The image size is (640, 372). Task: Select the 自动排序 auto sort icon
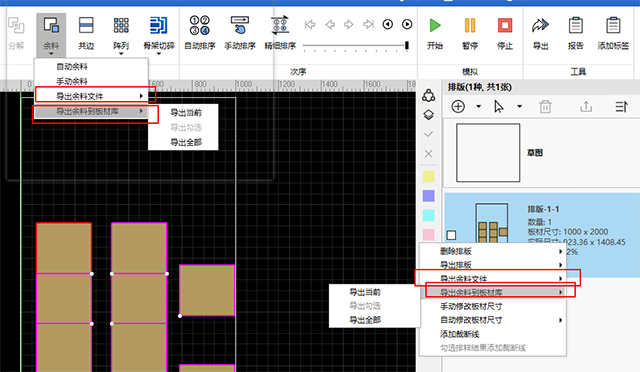200,25
